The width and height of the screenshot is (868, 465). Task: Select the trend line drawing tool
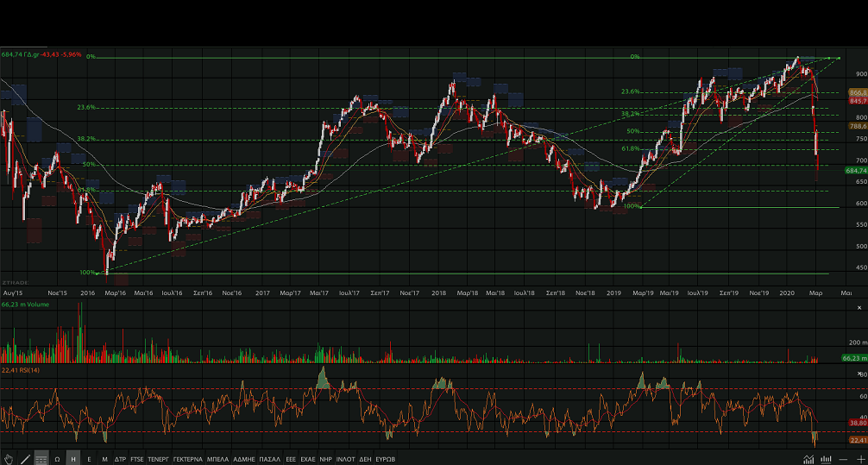coord(25,459)
